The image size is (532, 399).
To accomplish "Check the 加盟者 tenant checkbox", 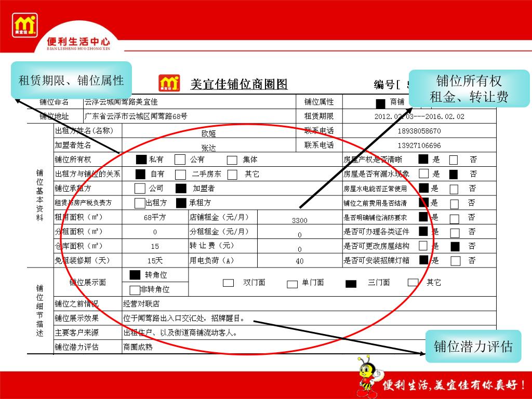I will pyautogui.click(x=181, y=189).
